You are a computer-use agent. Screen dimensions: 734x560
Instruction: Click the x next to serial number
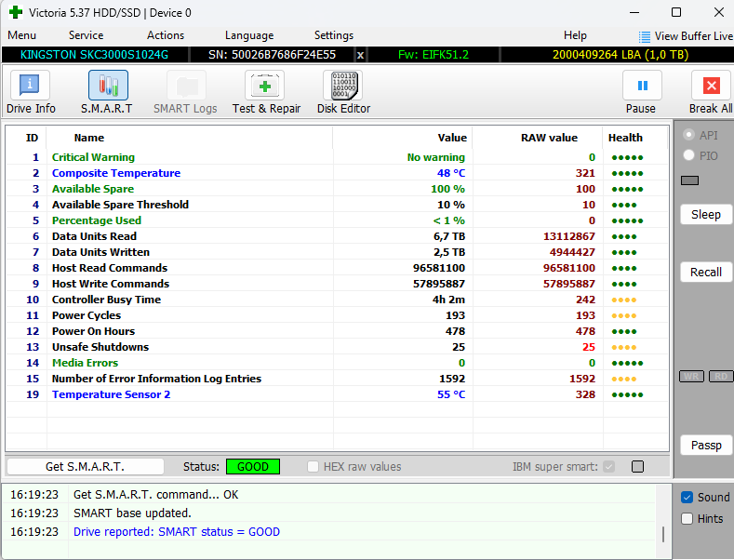point(361,55)
